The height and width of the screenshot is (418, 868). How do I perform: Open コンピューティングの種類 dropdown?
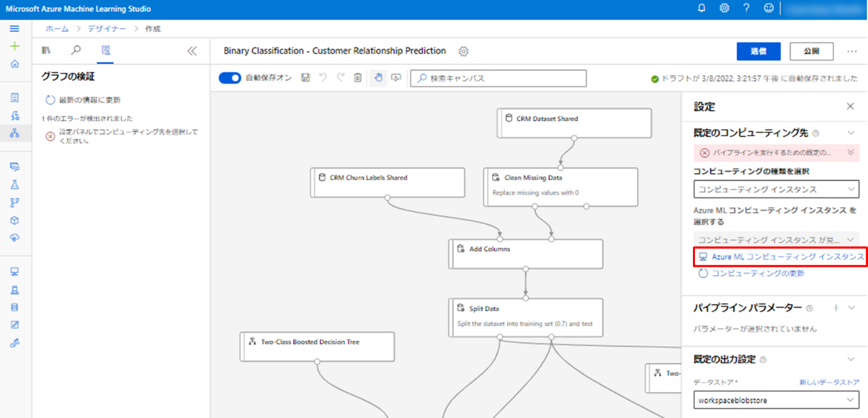point(776,189)
